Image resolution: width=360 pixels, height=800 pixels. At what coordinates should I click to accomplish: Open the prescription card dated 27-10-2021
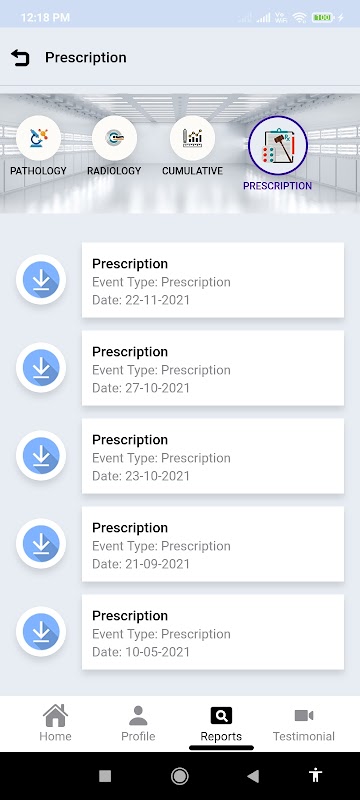click(x=213, y=368)
